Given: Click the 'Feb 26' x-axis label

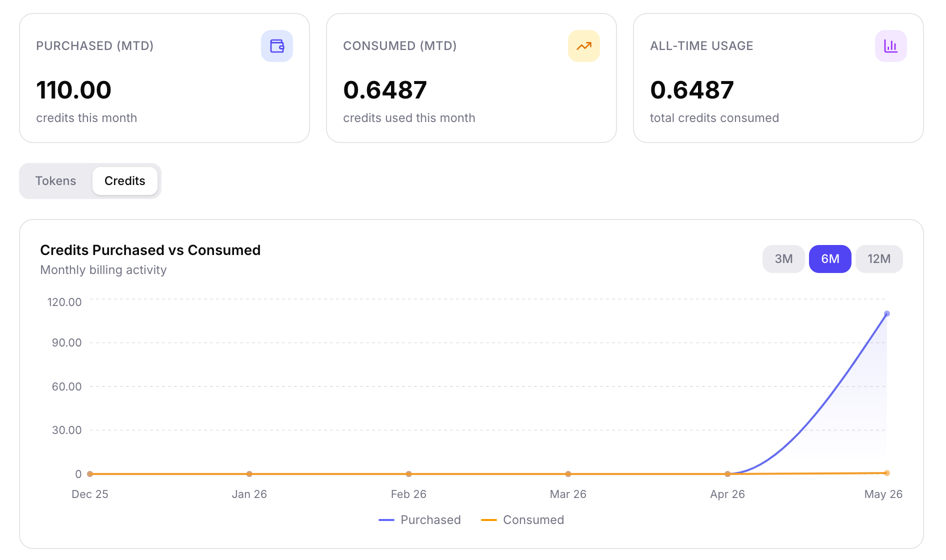Looking at the screenshot, I should coord(408,494).
